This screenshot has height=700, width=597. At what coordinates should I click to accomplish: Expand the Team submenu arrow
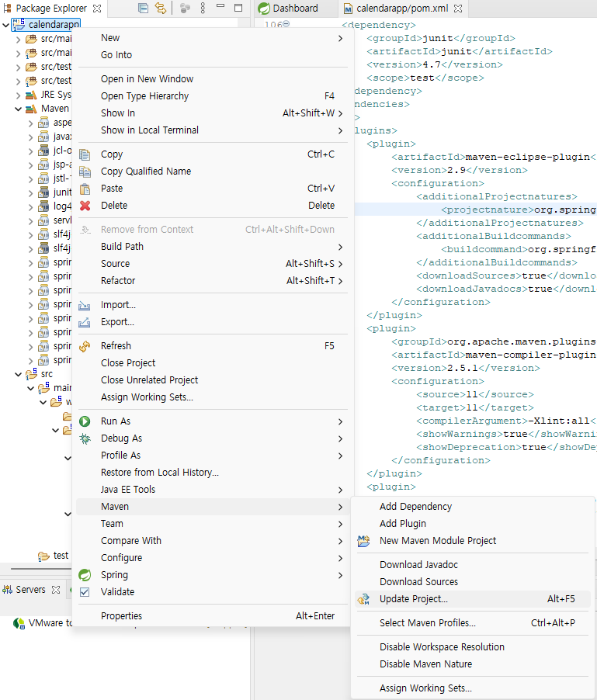tap(340, 524)
